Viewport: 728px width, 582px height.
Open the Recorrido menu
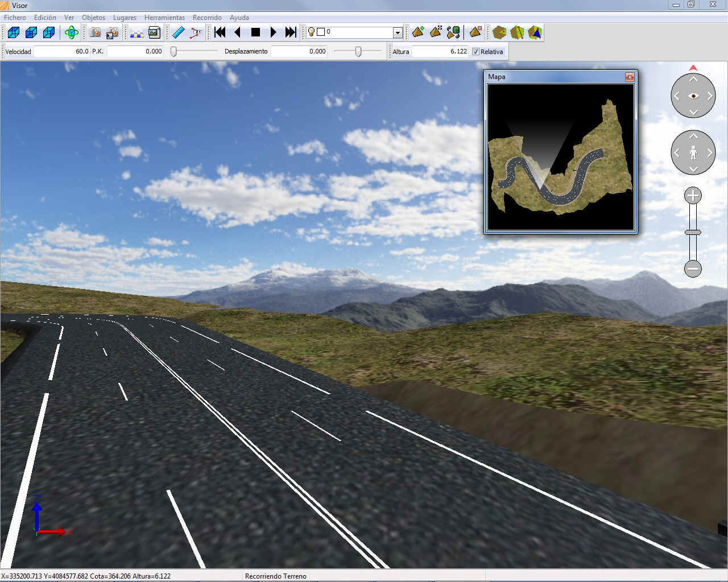click(x=207, y=18)
